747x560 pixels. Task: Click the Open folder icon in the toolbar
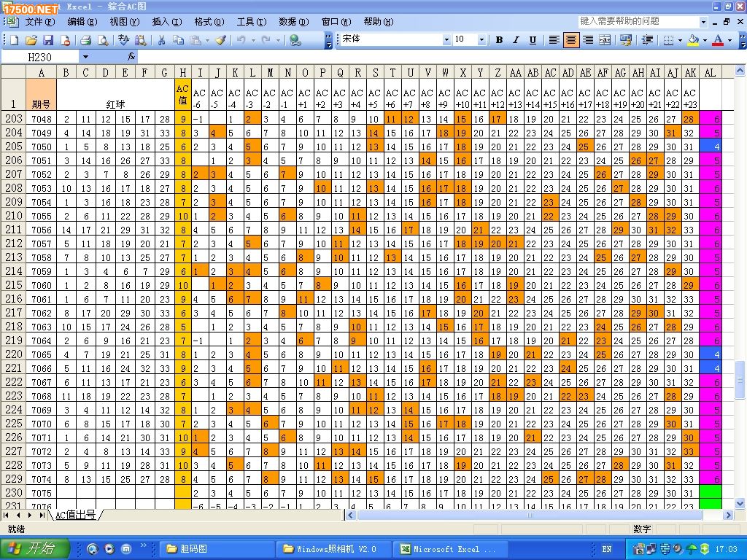31,41
